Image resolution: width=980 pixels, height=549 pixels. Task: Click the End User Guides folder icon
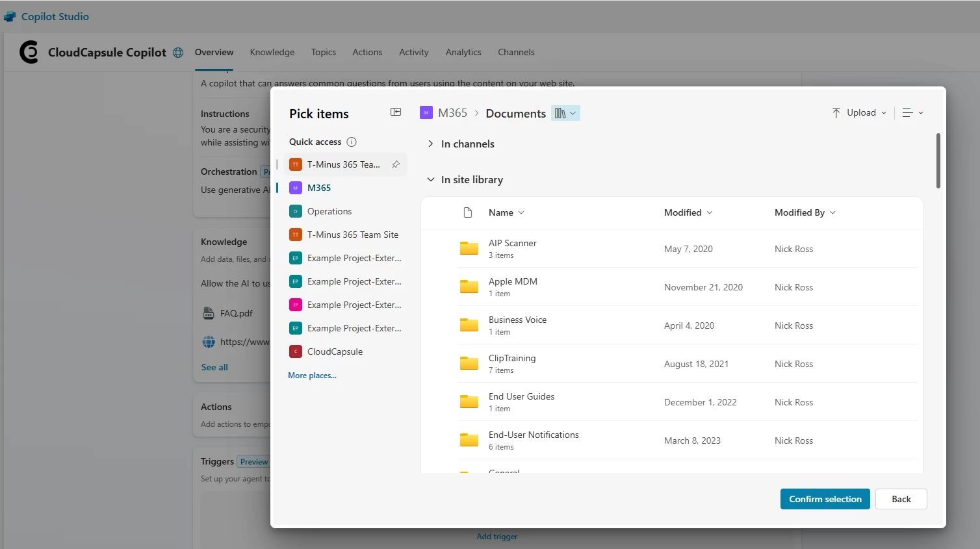pos(469,402)
